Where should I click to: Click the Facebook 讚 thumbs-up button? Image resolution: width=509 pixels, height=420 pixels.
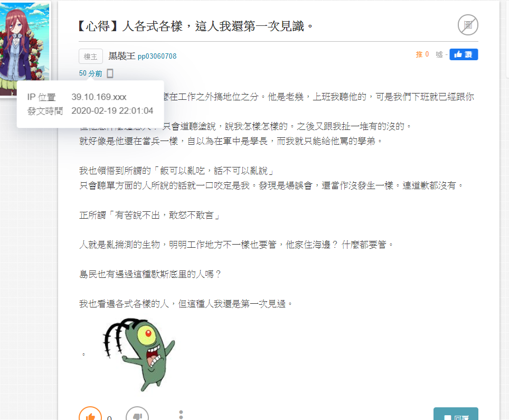pyautogui.click(x=464, y=54)
